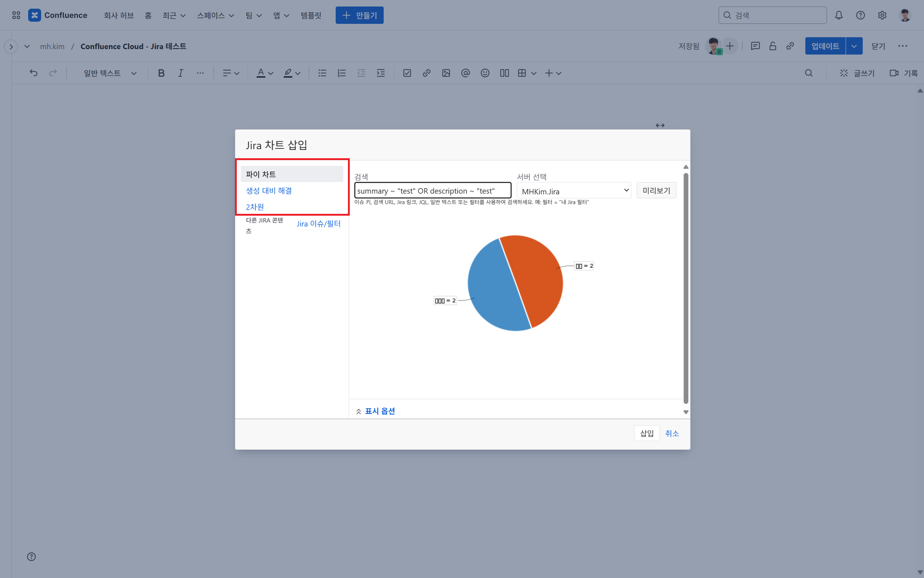Screen dimensions: 924x578
Task: Open the settings gear icon
Action: click(x=882, y=15)
